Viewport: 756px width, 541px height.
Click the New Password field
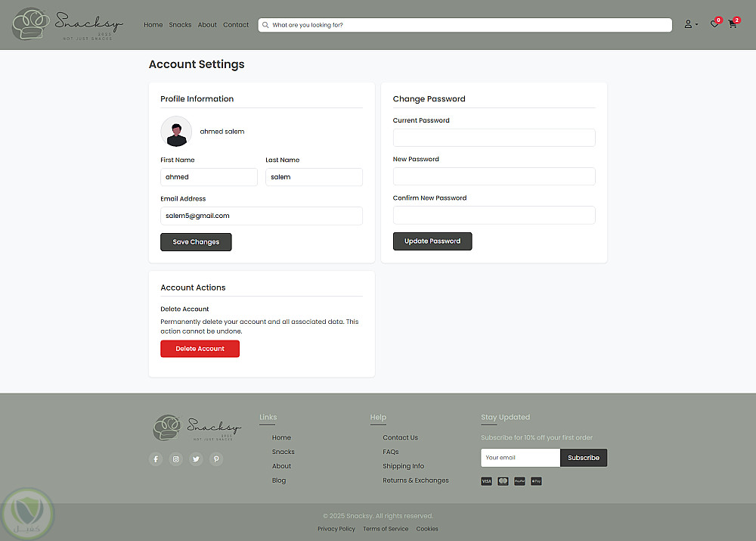click(494, 176)
